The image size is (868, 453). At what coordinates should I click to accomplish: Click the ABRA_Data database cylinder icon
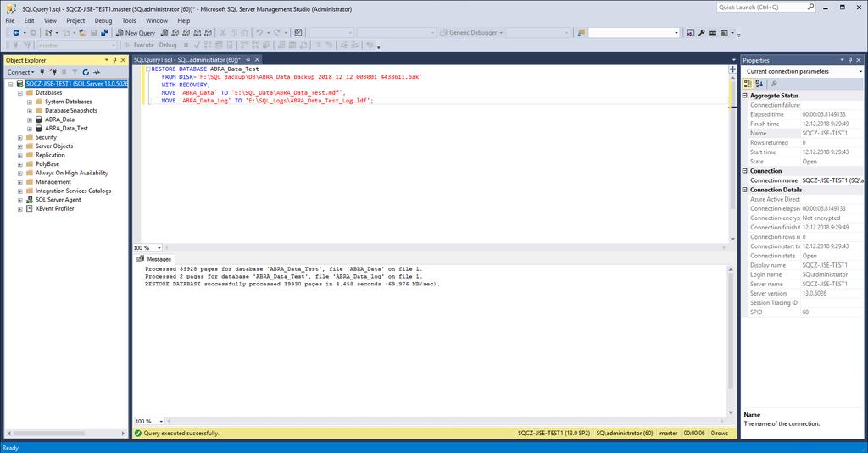click(39, 119)
